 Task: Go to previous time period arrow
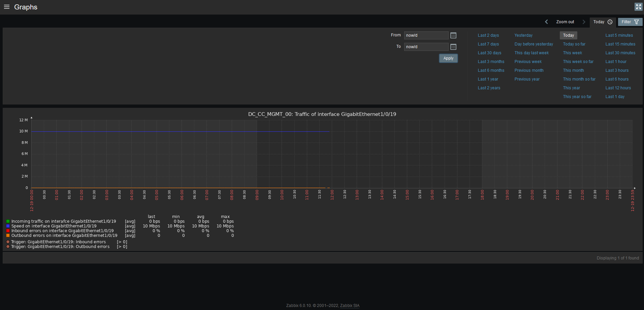point(546,22)
